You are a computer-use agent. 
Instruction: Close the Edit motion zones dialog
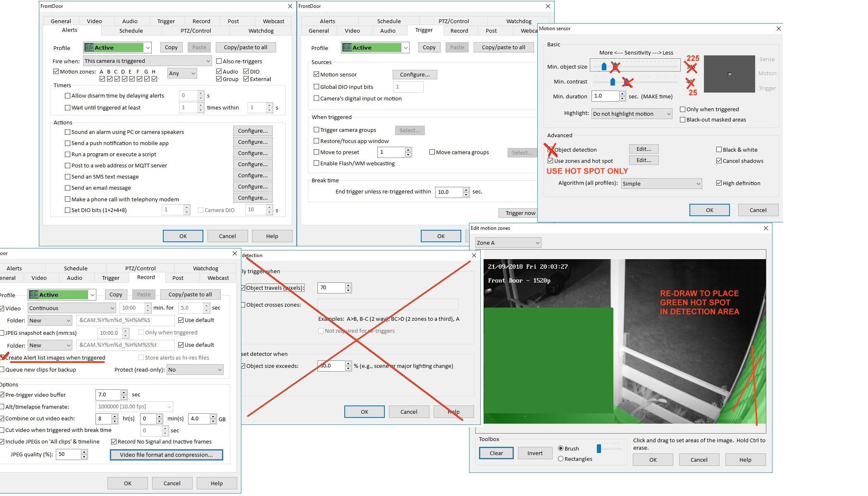coord(765,228)
